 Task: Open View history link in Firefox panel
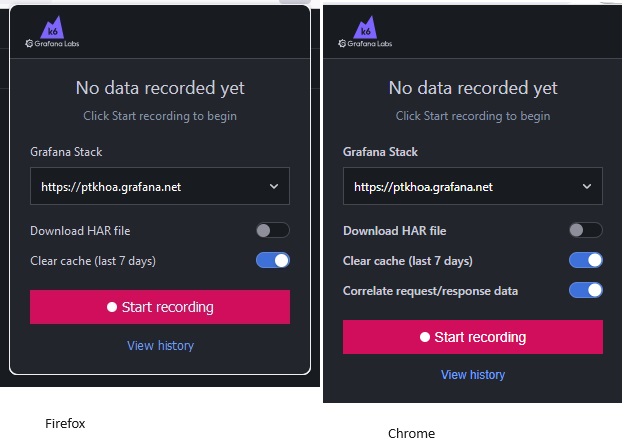pyautogui.click(x=160, y=346)
